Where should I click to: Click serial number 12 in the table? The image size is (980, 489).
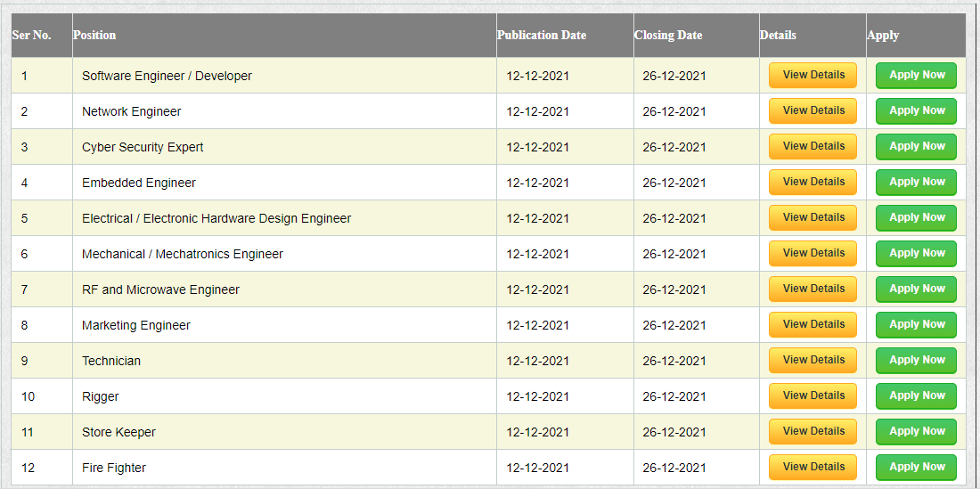[28, 468]
